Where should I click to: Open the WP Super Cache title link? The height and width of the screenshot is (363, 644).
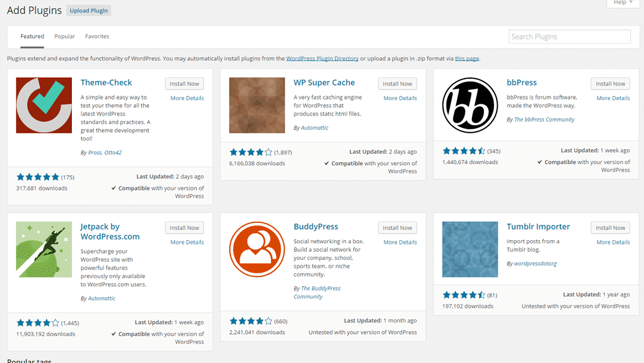(x=324, y=82)
